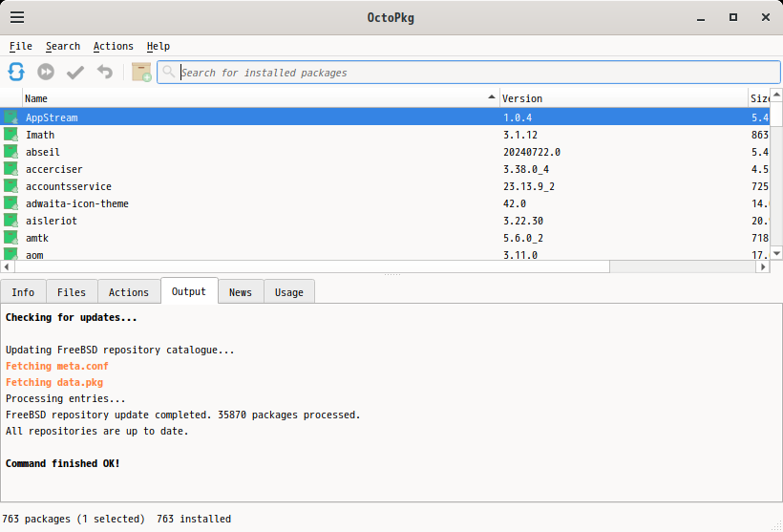Click the green package icon beside Imath
The width and height of the screenshot is (783, 532).
[11, 135]
